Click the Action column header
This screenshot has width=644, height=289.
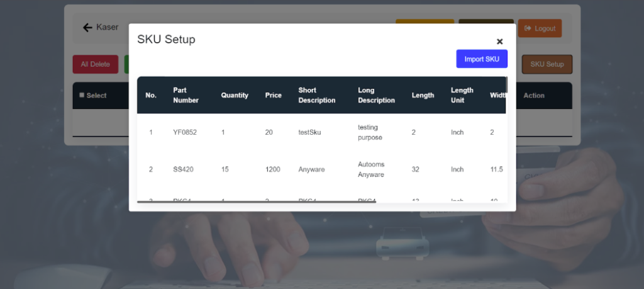534,95
